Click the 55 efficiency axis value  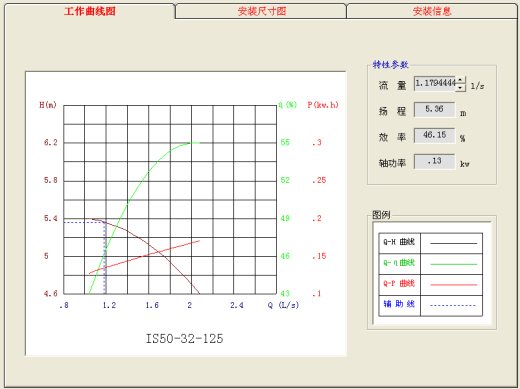point(285,143)
